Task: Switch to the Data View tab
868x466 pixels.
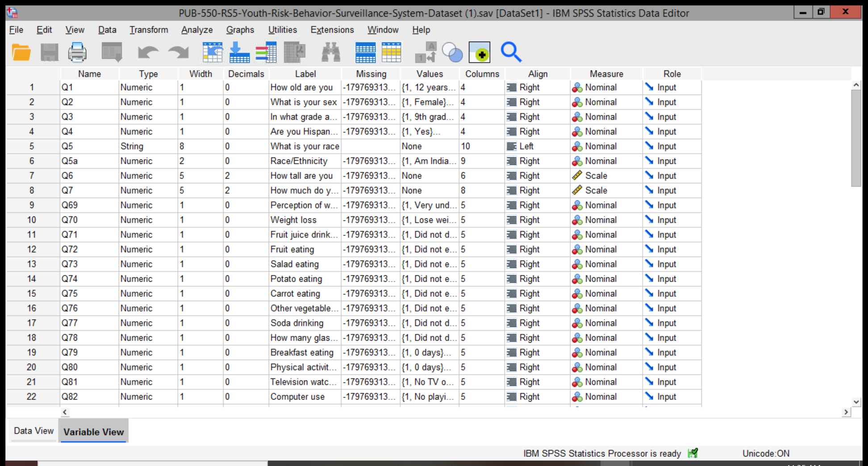Action: (33, 431)
